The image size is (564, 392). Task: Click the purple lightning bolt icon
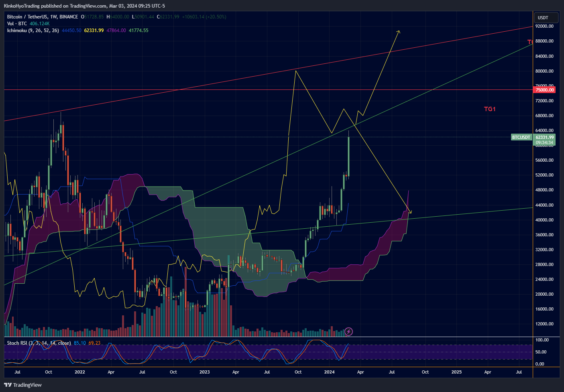coord(349,331)
